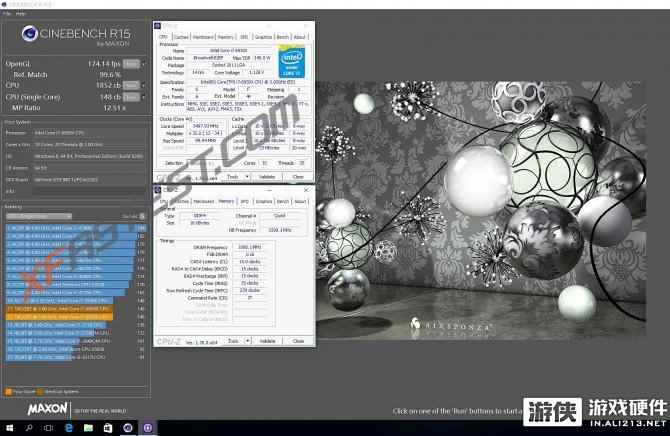Open the Tools dropdown arrow in lower CPU-Z

[x=247, y=341]
